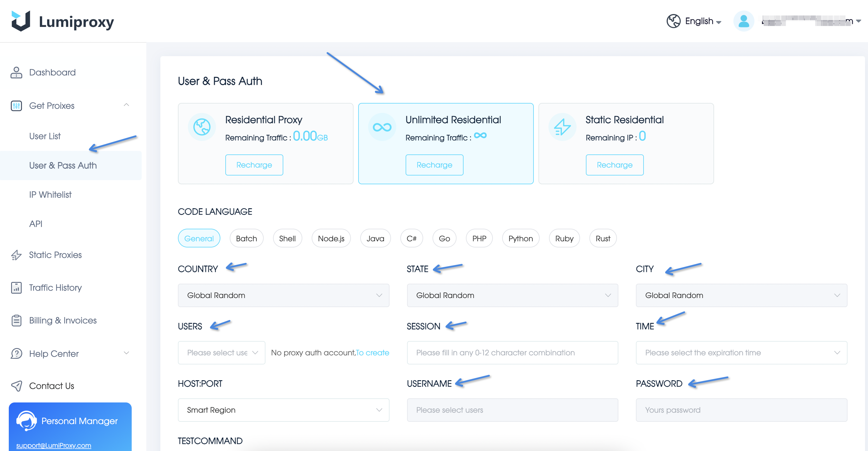Open the USERS select dropdown
The width and height of the screenshot is (868, 451).
point(221,353)
